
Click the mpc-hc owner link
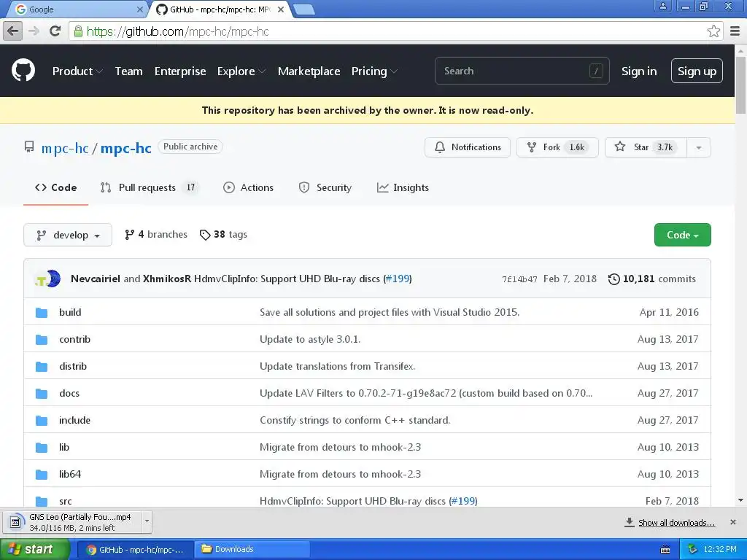(x=65, y=148)
